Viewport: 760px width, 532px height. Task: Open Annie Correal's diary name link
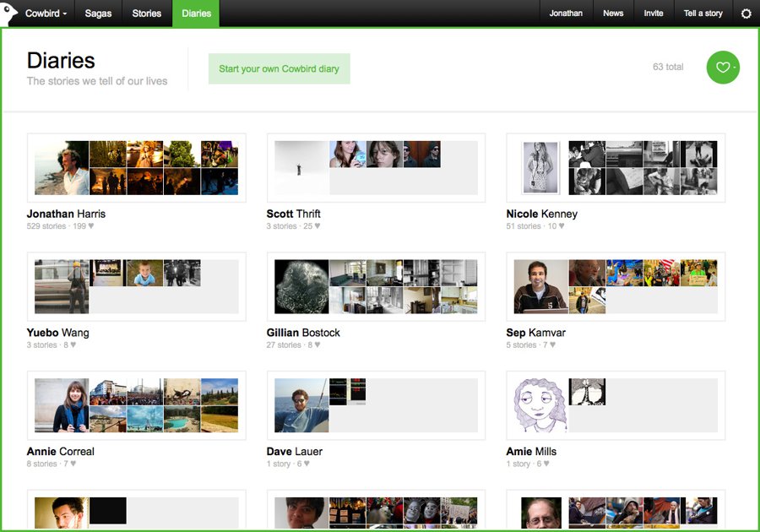(61, 452)
